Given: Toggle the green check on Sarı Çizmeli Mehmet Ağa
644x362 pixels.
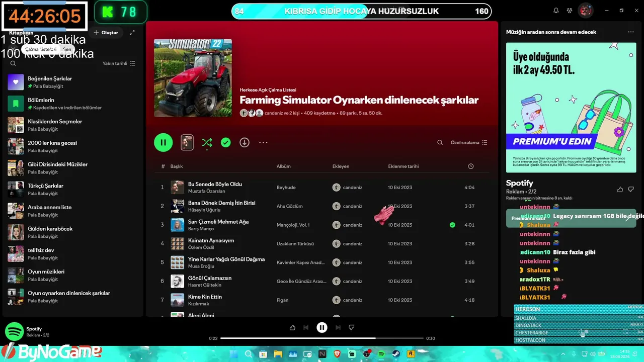Looking at the screenshot, I should [x=452, y=225].
